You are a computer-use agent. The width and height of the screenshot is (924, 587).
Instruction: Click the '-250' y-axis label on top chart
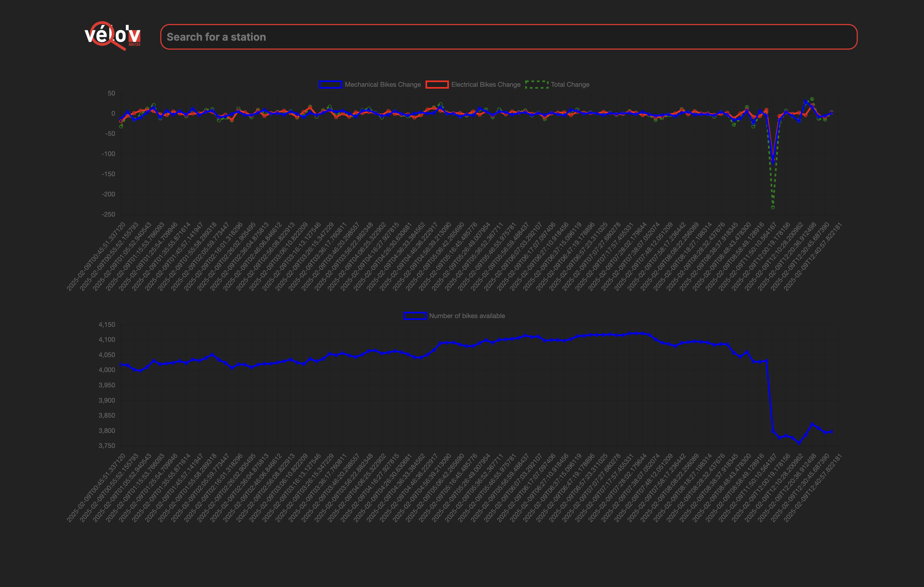[x=108, y=214]
